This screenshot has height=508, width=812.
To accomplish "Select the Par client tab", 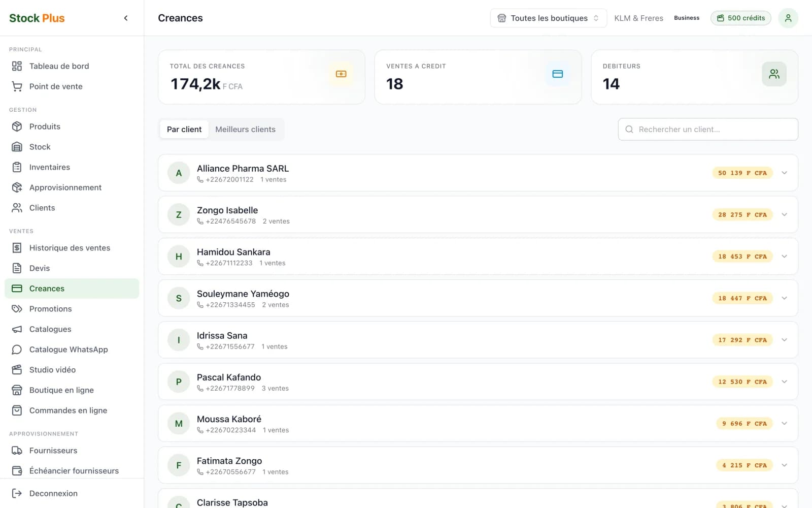I will 184,130.
